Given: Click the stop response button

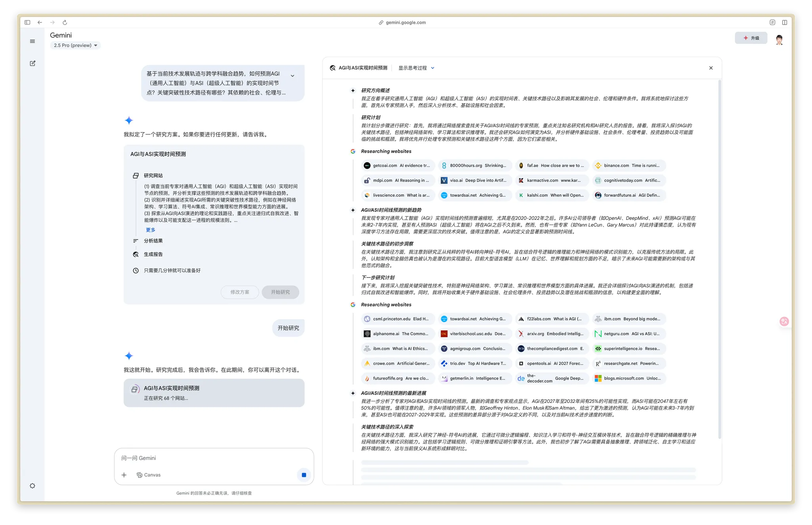Looking at the screenshot, I should tap(304, 475).
